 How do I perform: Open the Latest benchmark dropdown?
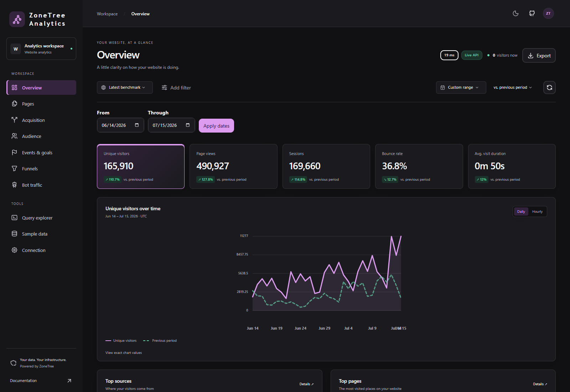[x=125, y=88]
